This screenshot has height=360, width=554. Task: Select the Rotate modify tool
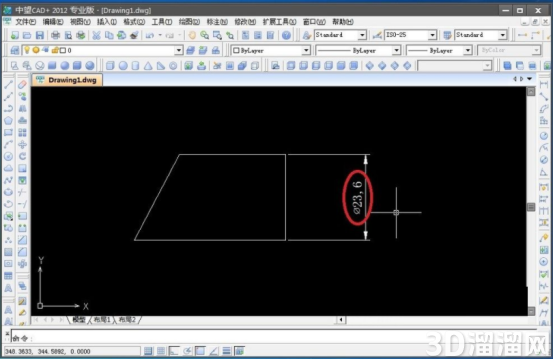tap(23, 156)
